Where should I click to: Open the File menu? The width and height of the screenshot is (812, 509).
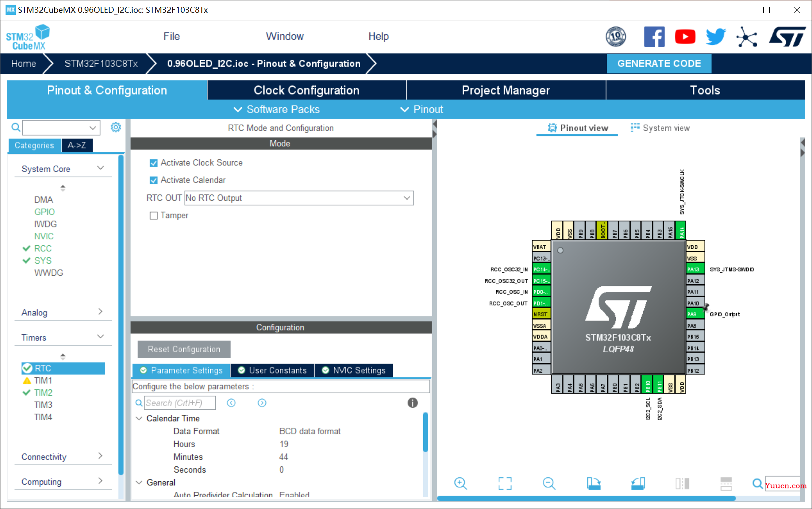[171, 36]
